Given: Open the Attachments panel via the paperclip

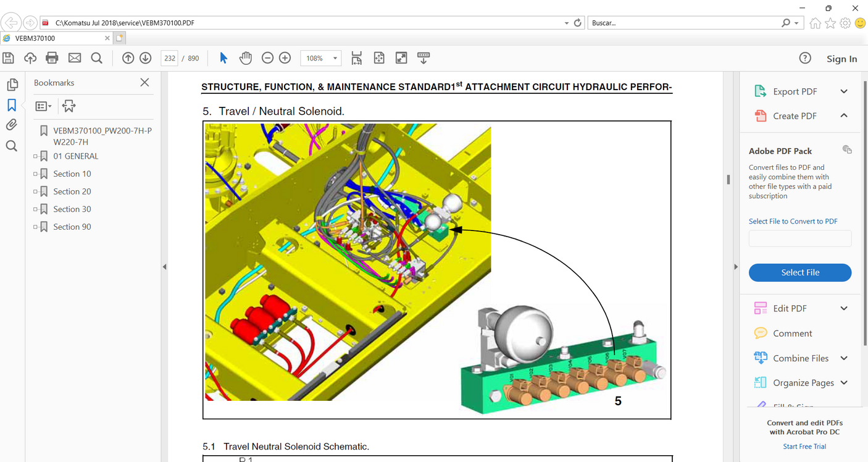Looking at the screenshot, I should tap(11, 124).
